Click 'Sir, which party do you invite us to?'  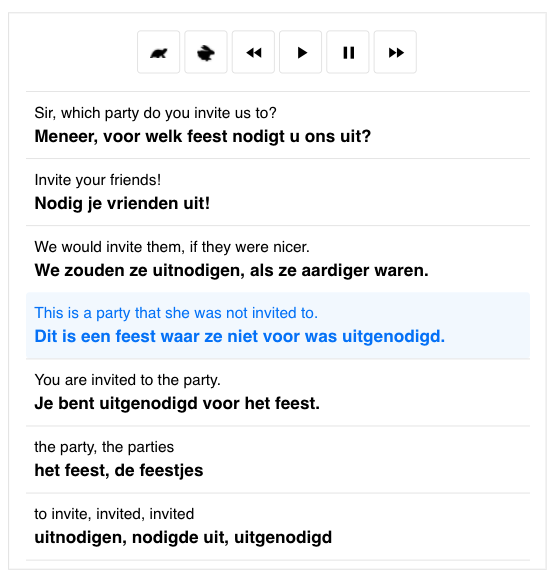(x=156, y=113)
